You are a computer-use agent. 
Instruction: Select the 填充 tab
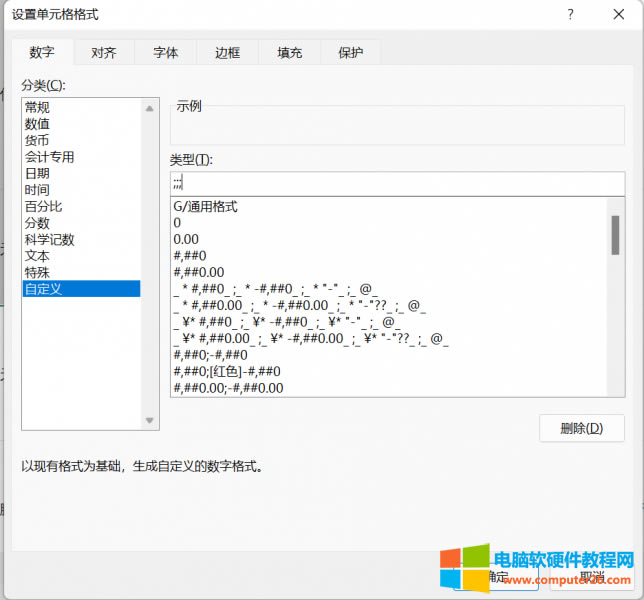pos(289,52)
